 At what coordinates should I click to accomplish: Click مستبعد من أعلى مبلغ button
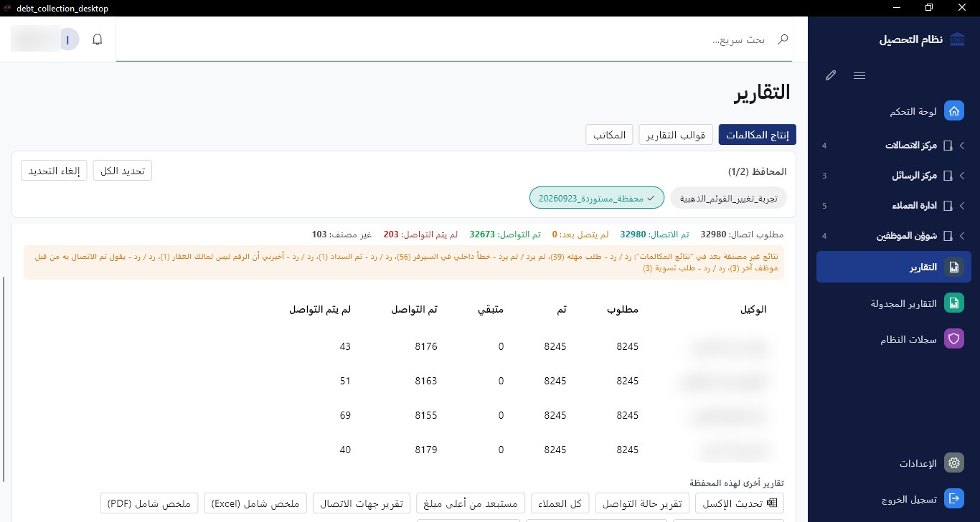(x=471, y=503)
